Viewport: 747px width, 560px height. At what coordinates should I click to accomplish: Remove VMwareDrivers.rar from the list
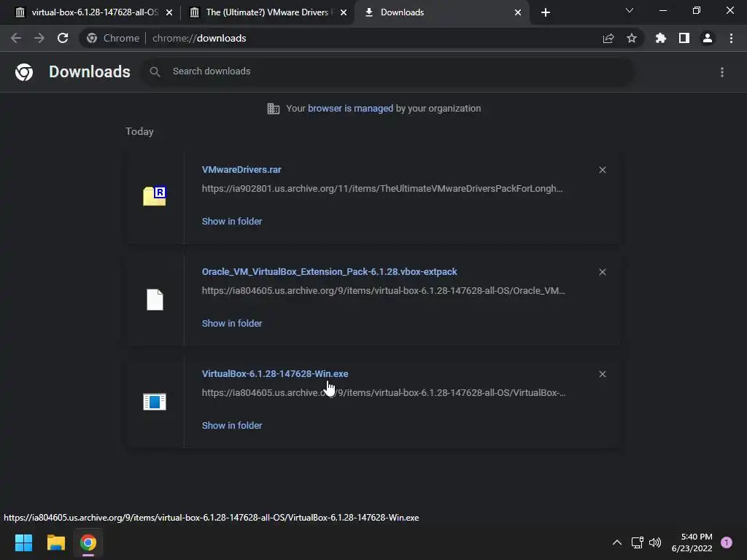tap(602, 170)
